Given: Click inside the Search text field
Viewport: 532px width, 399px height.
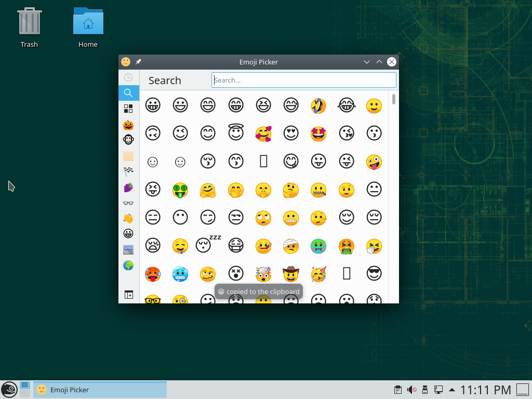Looking at the screenshot, I should pos(303,80).
